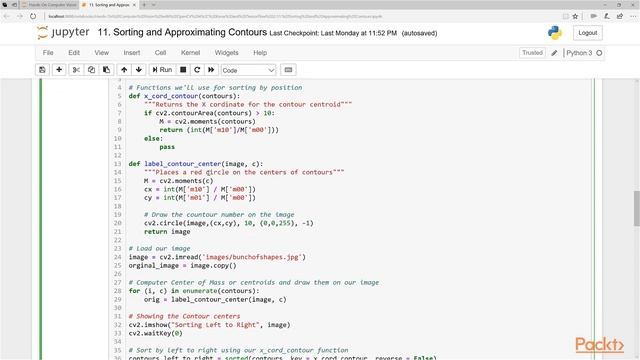Run the current cell
640x360 pixels.
pos(162,70)
